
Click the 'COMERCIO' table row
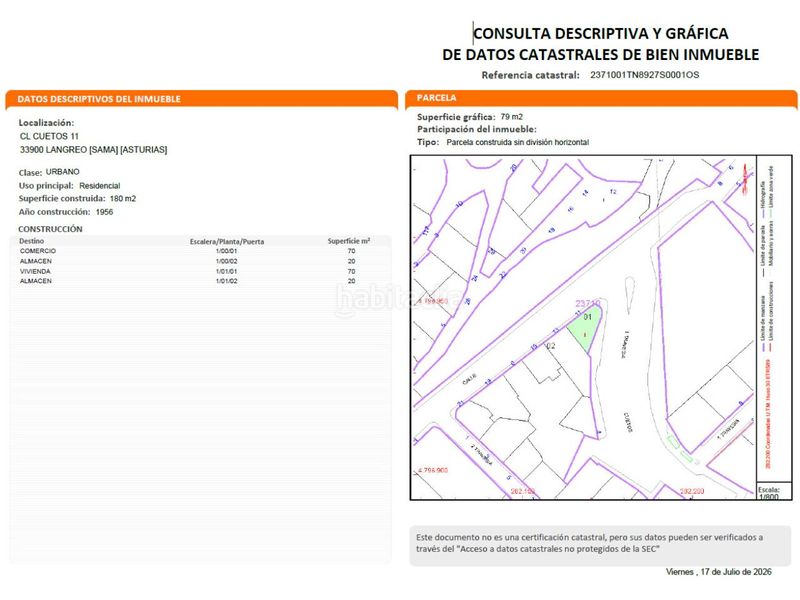(x=201, y=251)
